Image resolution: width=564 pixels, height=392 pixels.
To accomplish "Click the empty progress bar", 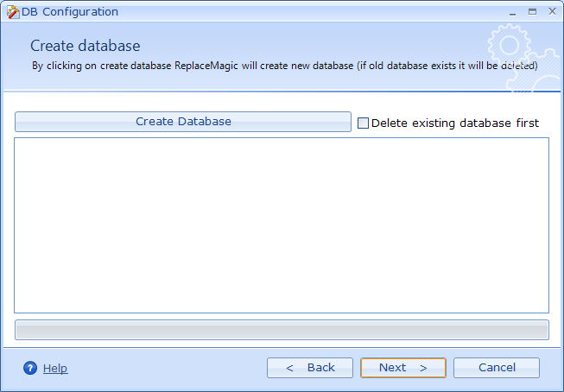I will 282,330.
